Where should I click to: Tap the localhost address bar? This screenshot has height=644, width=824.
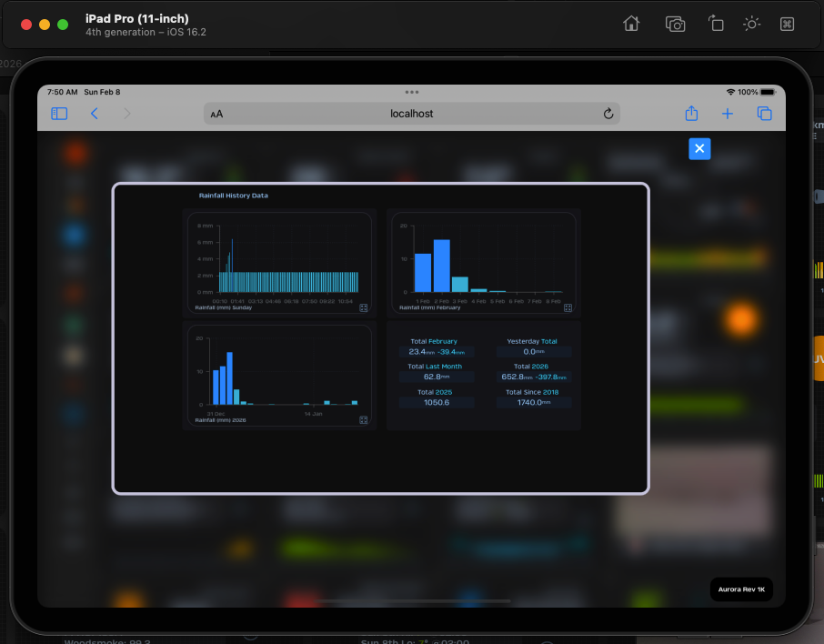pyautogui.click(x=411, y=114)
